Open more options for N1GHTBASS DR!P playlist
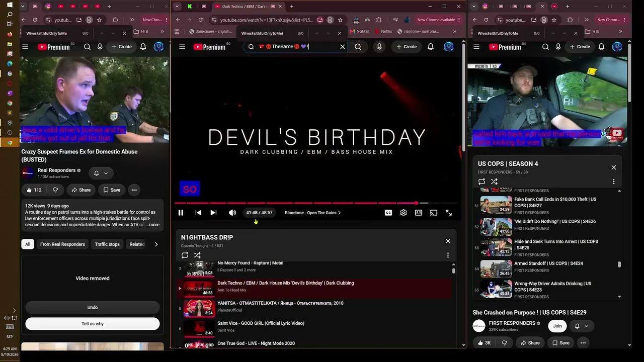The height and width of the screenshot is (362, 644). coord(448,255)
